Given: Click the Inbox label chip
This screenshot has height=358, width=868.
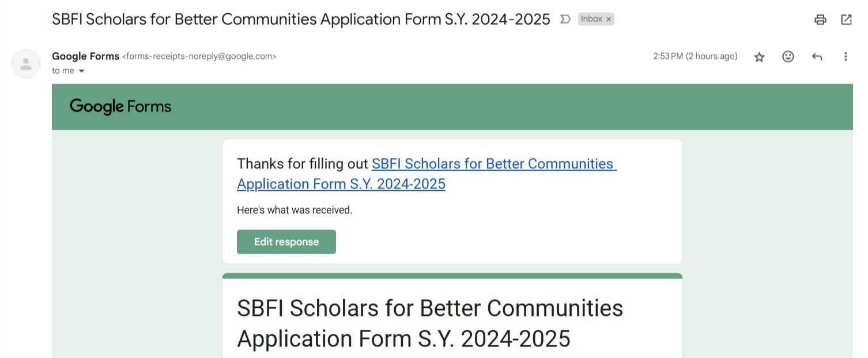Looking at the screenshot, I should 591,19.
